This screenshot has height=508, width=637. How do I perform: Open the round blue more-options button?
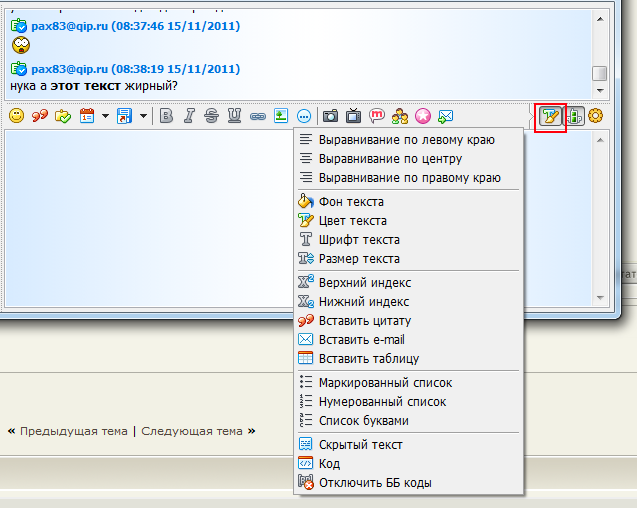[x=304, y=116]
